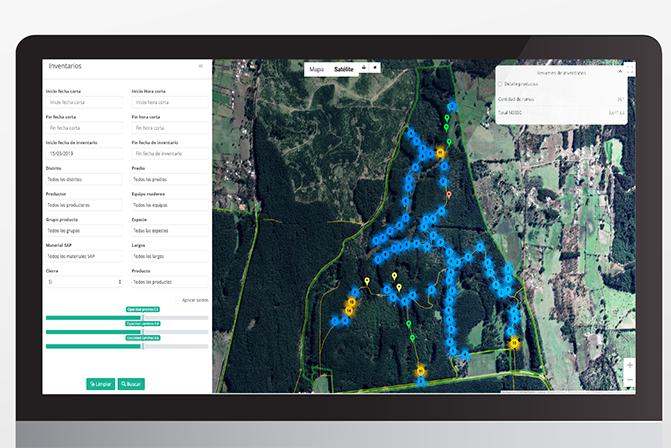
Task: Collapse the Resumen de inventarios panel
Action: pos(619,72)
